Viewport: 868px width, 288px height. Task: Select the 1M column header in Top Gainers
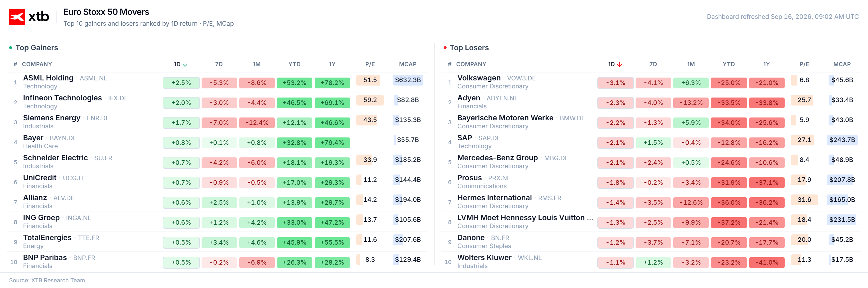(257, 64)
